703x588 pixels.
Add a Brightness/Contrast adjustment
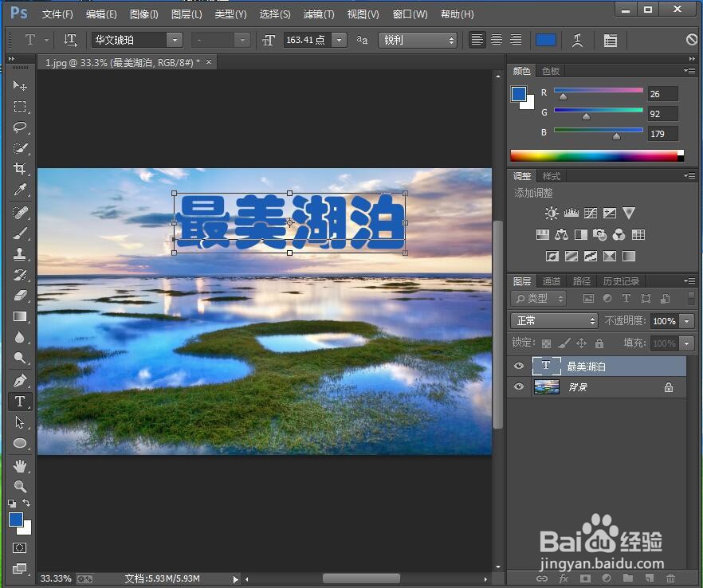click(x=550, y=214)
